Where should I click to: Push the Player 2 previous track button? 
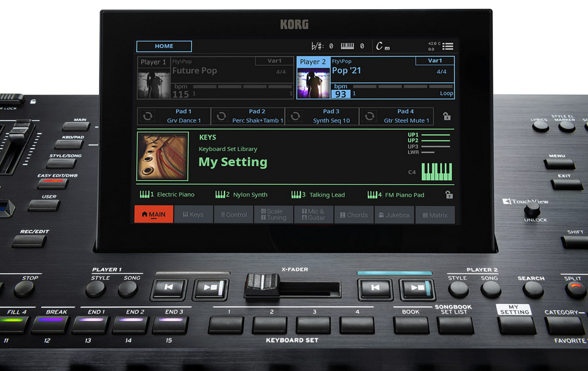click(375, 288)
